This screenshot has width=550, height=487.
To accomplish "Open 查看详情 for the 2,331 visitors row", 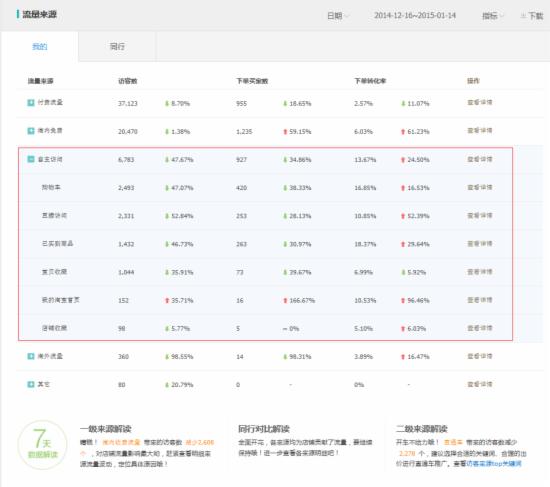I will tap(479, 215).
